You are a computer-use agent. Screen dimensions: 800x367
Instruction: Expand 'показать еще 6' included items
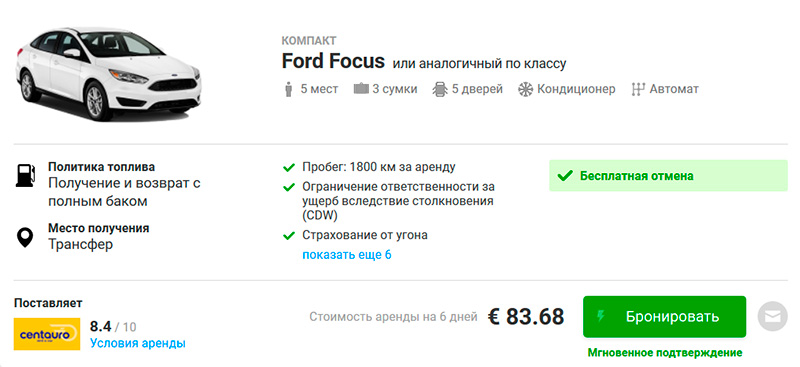click(x=347, y=254)
